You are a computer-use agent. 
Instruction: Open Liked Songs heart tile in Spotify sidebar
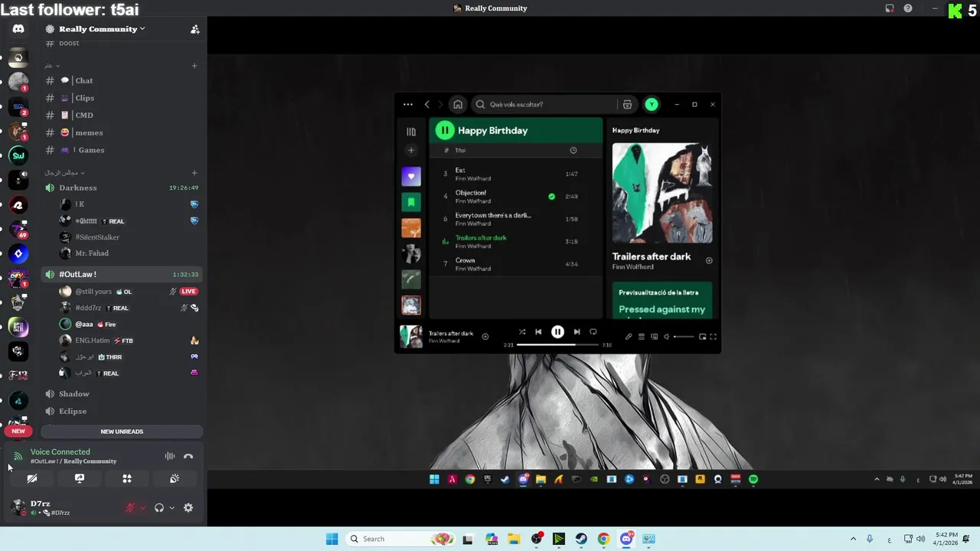click(x=411, y=177)
